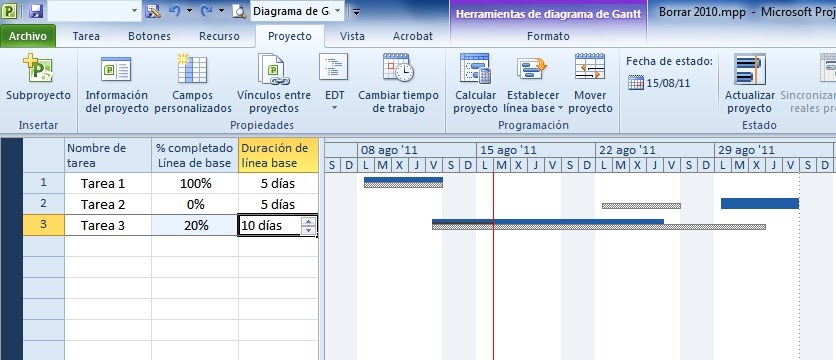Image resolution: width=836 pixels, height=360 pixels.
Task: Select row header 1
Action: [44, 183]
